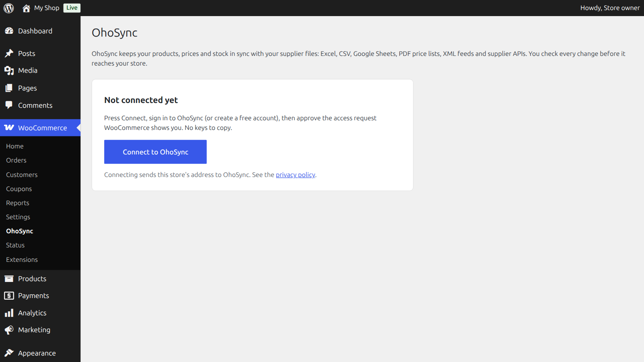Open the Marketing menu item

(40, 330)
